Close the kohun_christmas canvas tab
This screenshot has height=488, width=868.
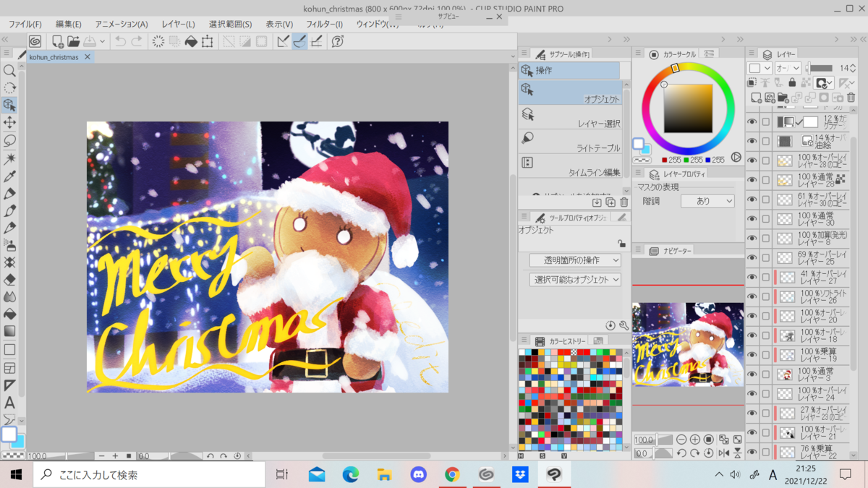coord(88,57)
